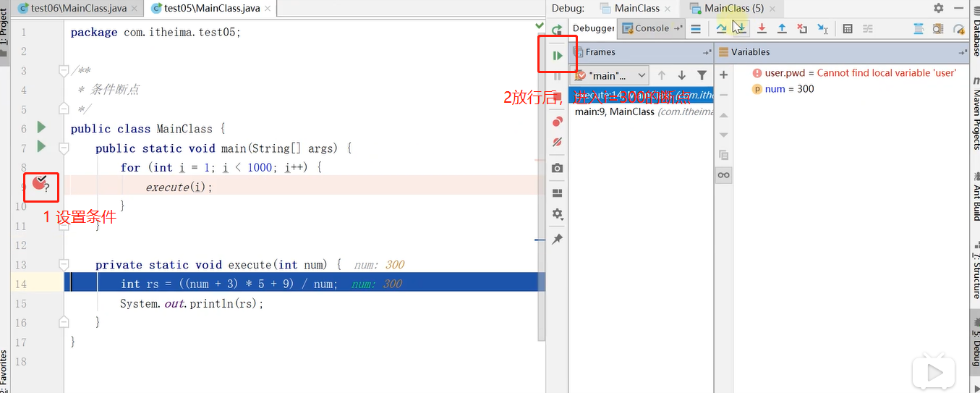980x393 pixels.
Task: Open the Ant Build tool window
Action: click(x=975, y=195)
